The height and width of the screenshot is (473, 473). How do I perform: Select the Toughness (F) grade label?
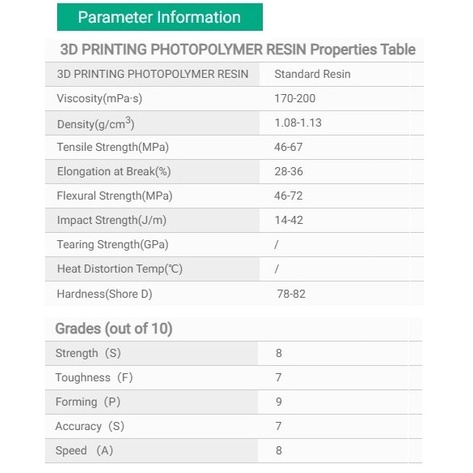tap(94, 377)
